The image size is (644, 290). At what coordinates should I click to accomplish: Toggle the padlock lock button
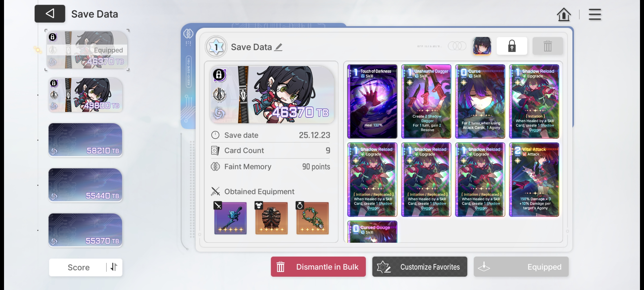tap(512, 46)
